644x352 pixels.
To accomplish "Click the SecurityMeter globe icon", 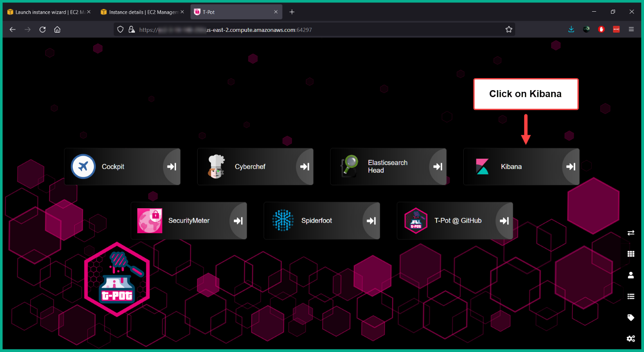I will point(150,221).
